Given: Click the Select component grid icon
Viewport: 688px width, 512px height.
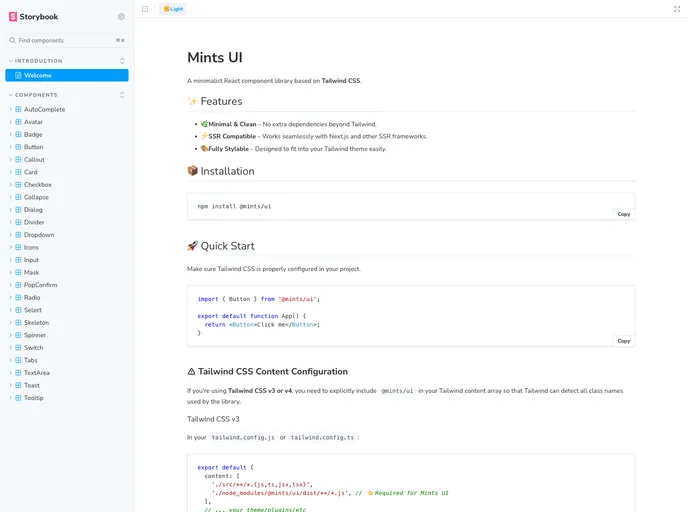Looking at the screenshot, I should pos(18,310).
